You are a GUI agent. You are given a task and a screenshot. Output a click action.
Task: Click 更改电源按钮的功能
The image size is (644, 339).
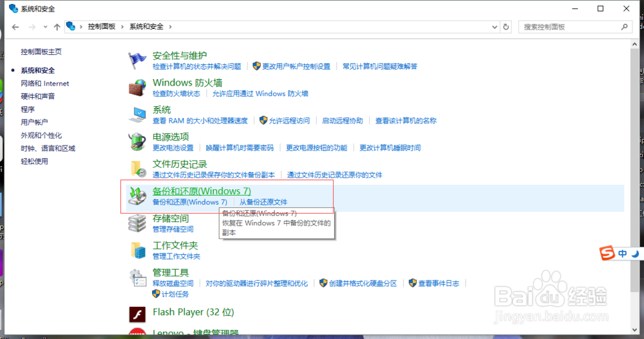tap(317, 148)
